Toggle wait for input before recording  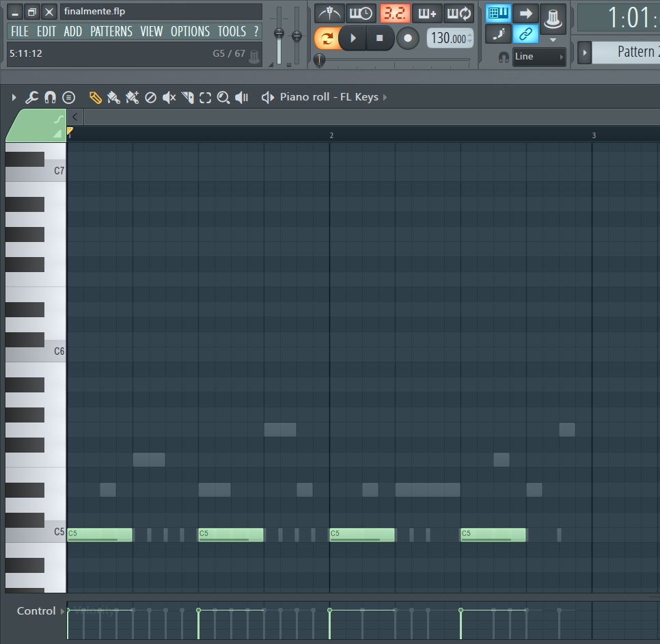[361, 14]
